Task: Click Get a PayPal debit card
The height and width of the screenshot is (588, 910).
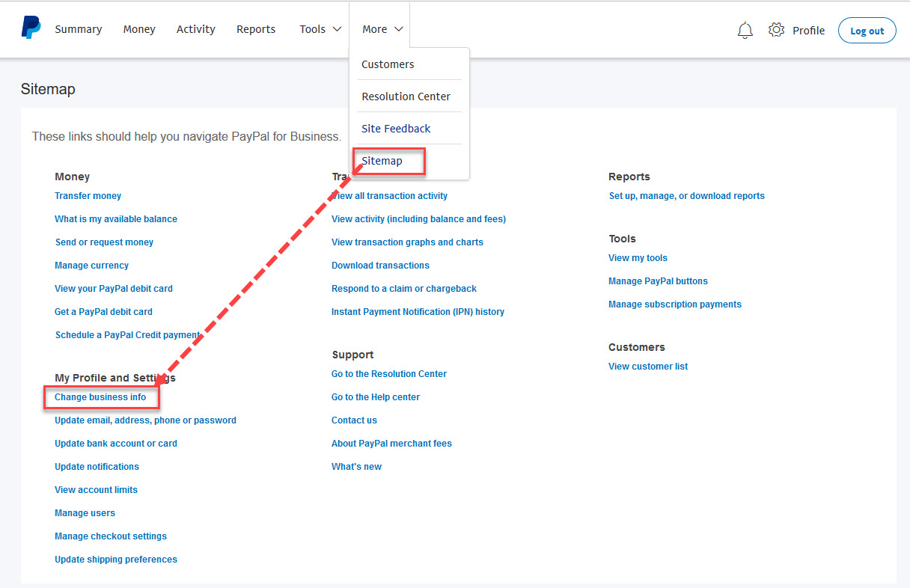Action: click(x=103, y=312)
